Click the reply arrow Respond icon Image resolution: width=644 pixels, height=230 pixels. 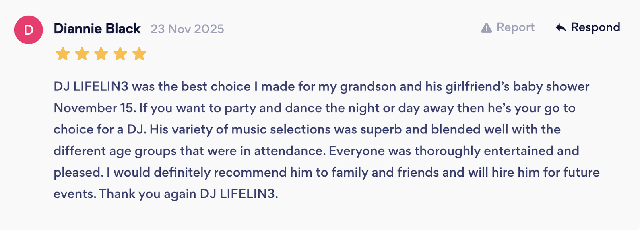pos(561,28)
